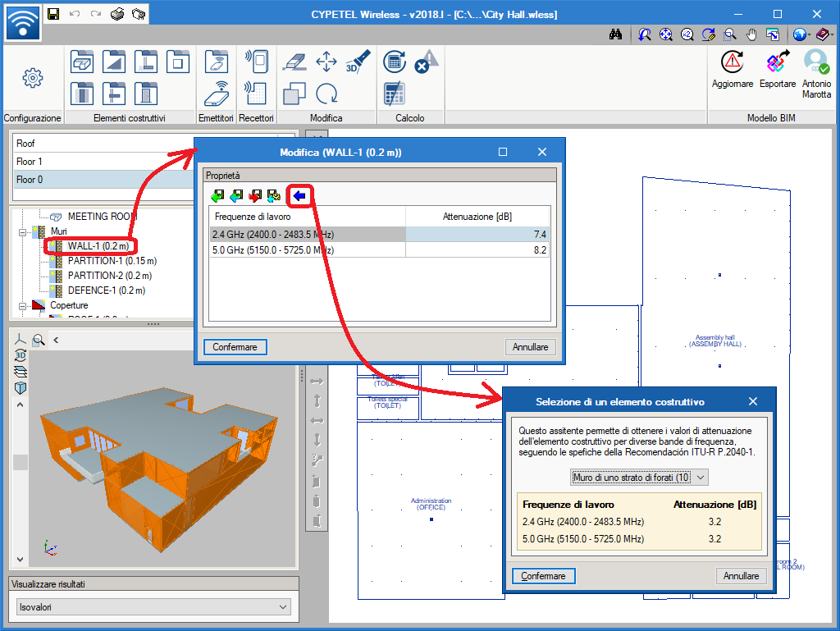Click the cube view icon in the 3D panel
This screenshot has width=840, height=631.
21,388
